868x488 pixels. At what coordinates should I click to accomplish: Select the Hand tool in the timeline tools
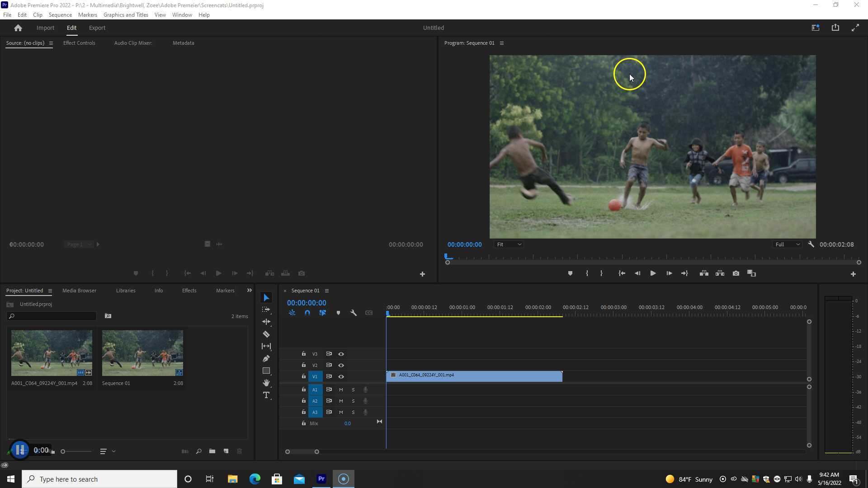click(266, 383)
